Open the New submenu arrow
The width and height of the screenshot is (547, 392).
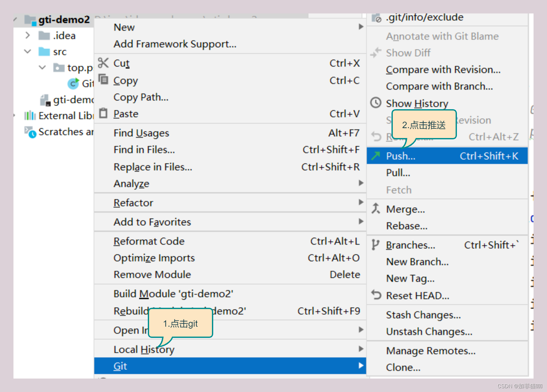click(361, 27)
